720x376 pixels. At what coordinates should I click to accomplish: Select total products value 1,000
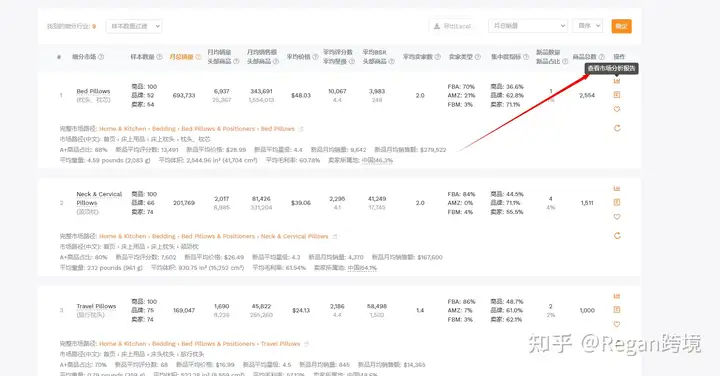[587, 310]
